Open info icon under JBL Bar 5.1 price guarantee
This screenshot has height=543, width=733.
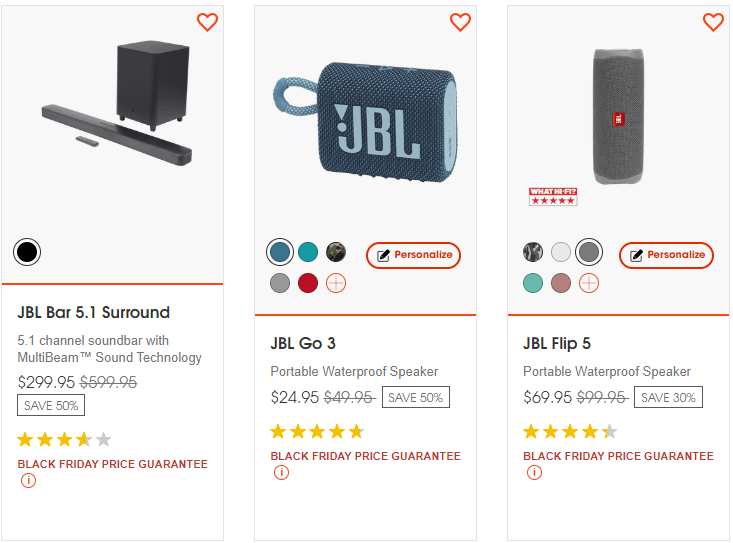click(28, 480)
